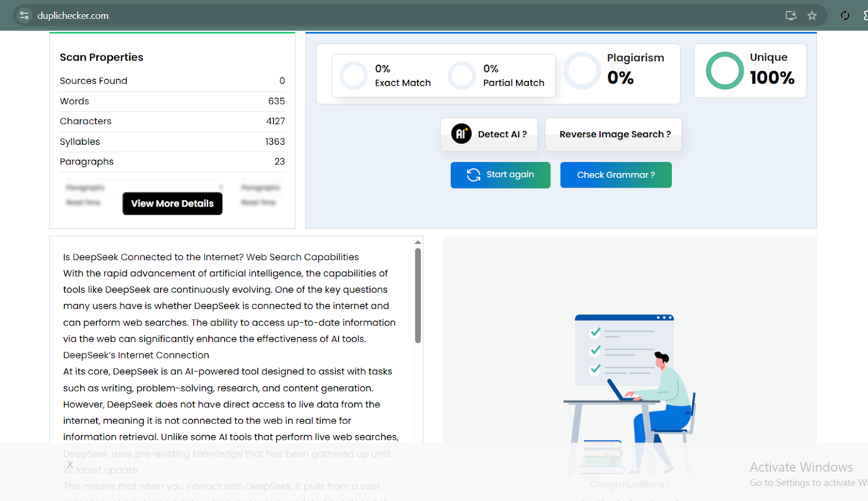Click the Syllables count 1363

coord(275,142)
